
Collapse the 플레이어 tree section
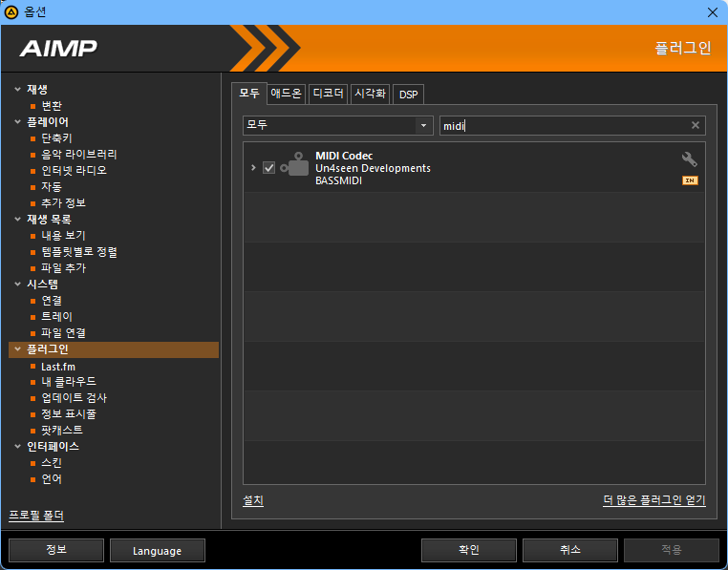pyautogui.click(x=17, y=122)
